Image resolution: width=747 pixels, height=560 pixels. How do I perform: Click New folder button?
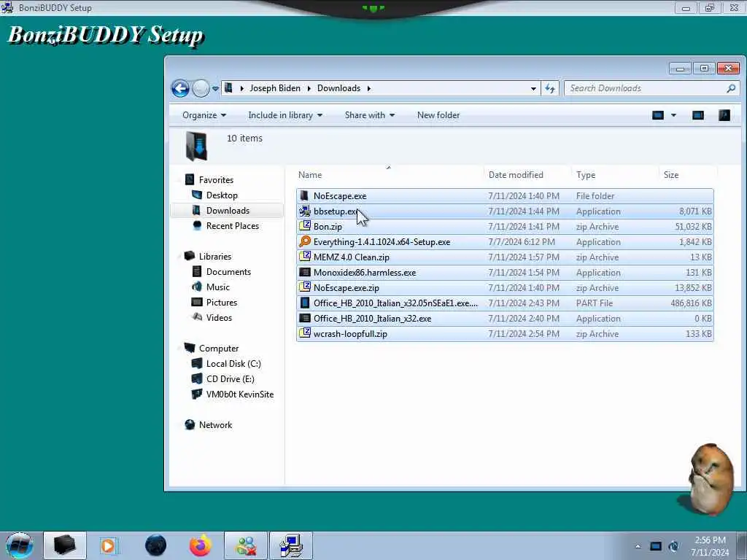click(438, 115)
